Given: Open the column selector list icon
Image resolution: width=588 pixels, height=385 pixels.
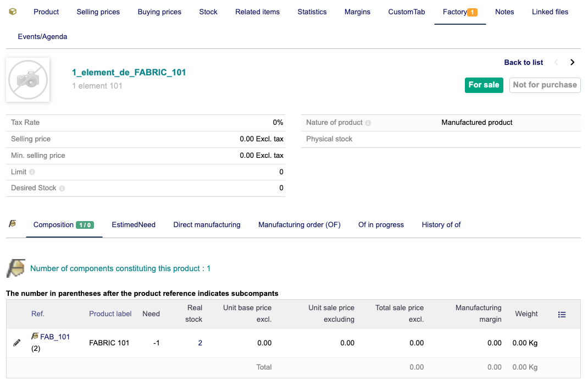Looking at the screenshot, I should (562, 315).
